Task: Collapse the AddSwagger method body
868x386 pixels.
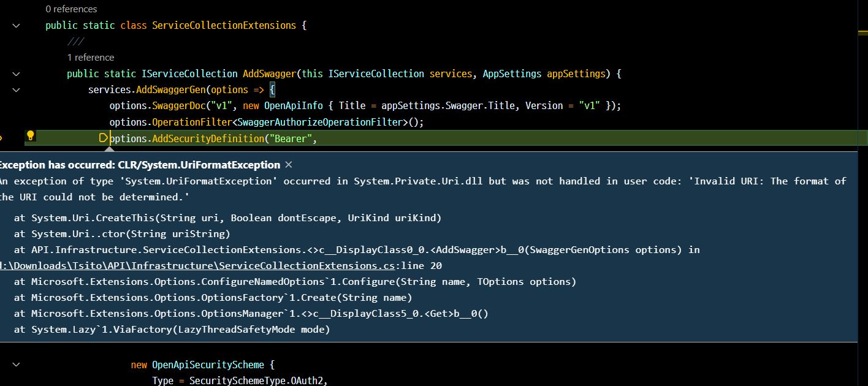Action: pyautogui.click(x=15, y=74)
